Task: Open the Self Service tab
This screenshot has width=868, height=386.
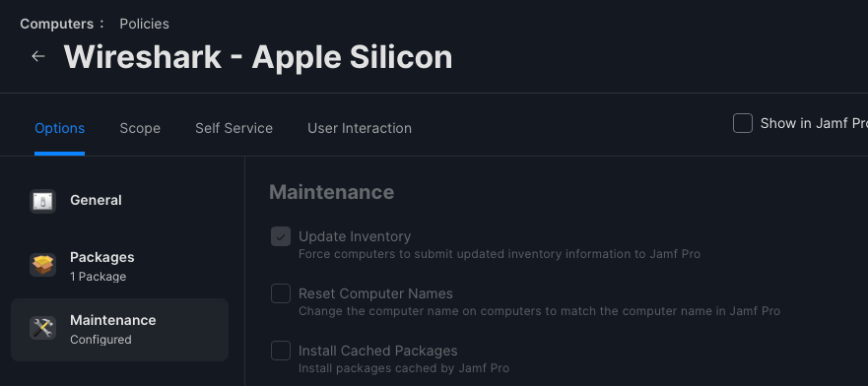Action: 234,128
